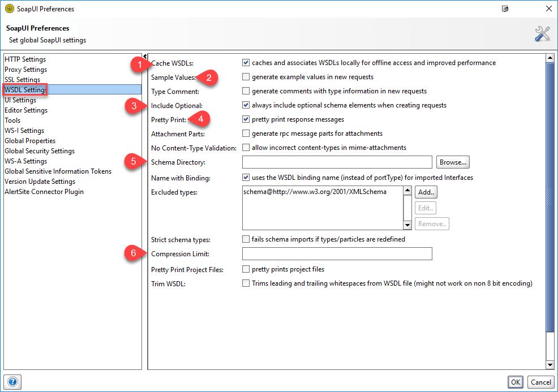Enable Sample Values checkbox
This screenshot has width=558, height=392.
point(246,77)
